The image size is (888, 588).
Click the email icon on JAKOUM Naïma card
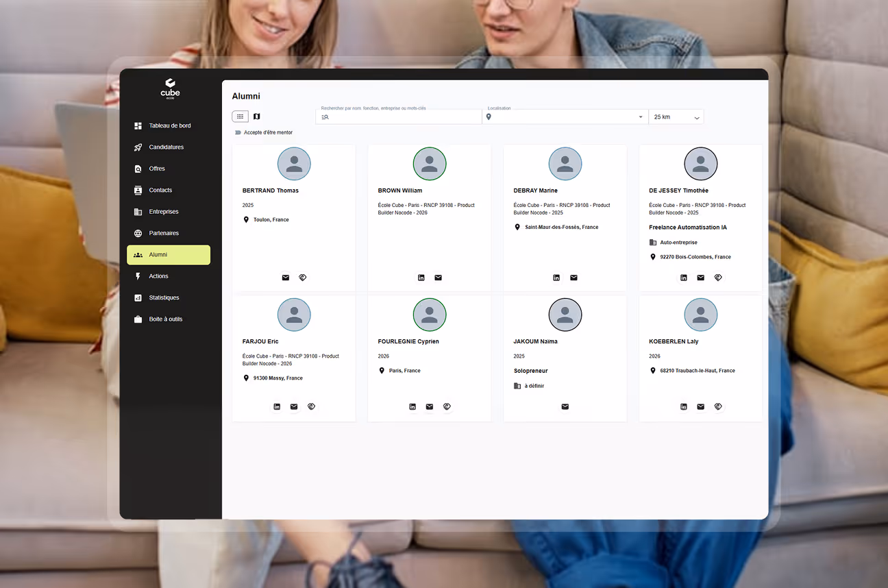[x=565, y=406]
